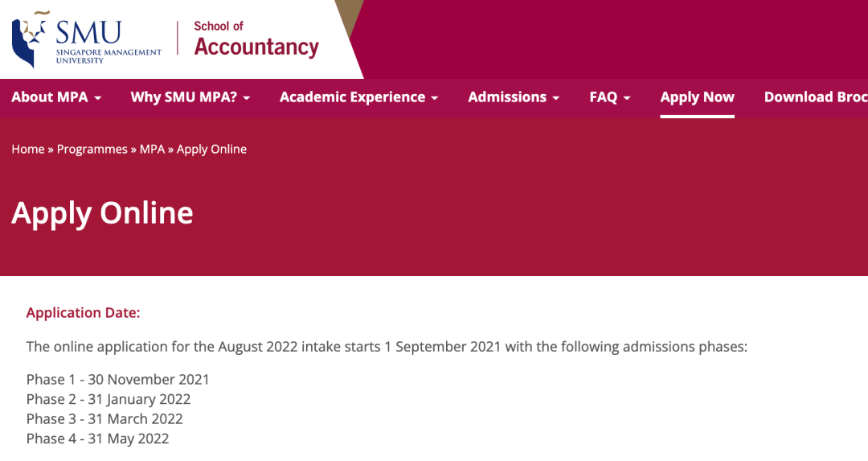The width and height of the screenshot is (868, 461).
Task: Expand the Why SMU MPA? dropdown caret
Action: coord(247,98)
